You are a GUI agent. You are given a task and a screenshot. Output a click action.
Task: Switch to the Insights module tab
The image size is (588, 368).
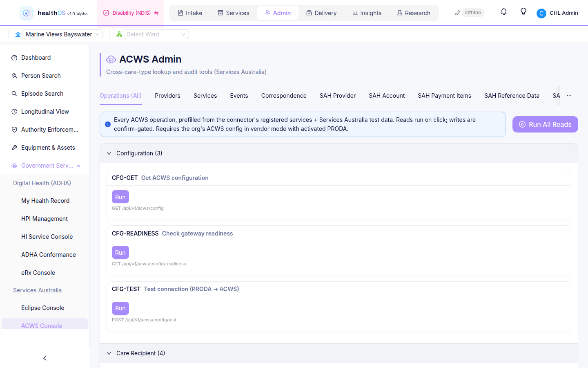point(367,13)
